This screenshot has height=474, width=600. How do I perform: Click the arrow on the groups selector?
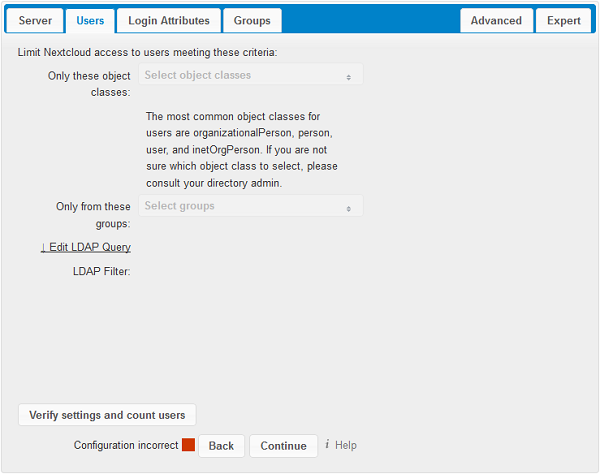pos(348,208)
